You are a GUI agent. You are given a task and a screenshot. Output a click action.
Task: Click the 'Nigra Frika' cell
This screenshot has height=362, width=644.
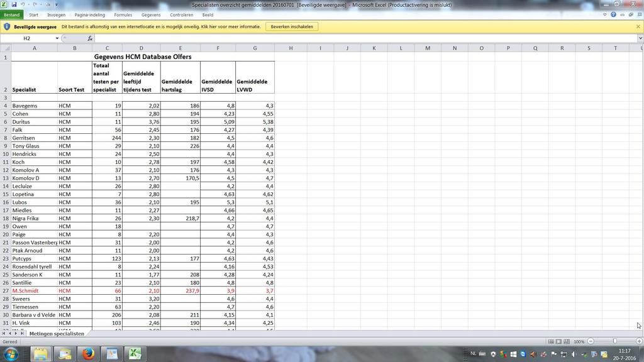coord(35,218)
